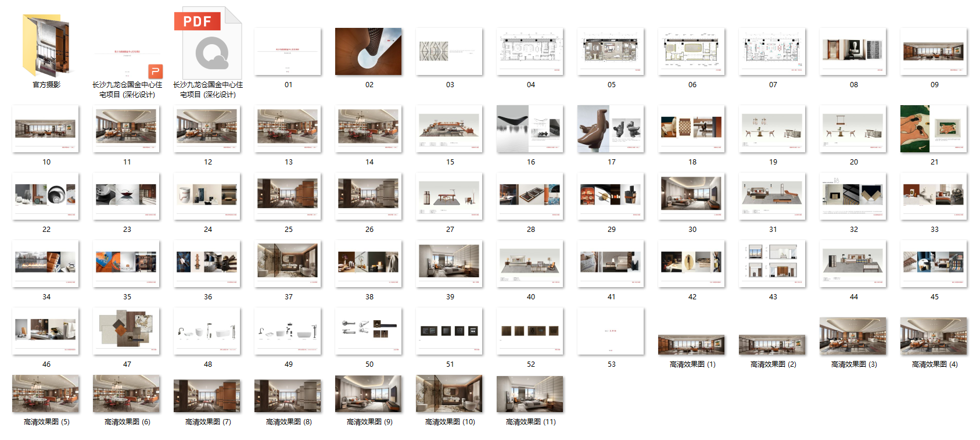The height and width of the screenshot is (440, 980).
Task: Select floor plan image 04
Action: tap(530, 52)
